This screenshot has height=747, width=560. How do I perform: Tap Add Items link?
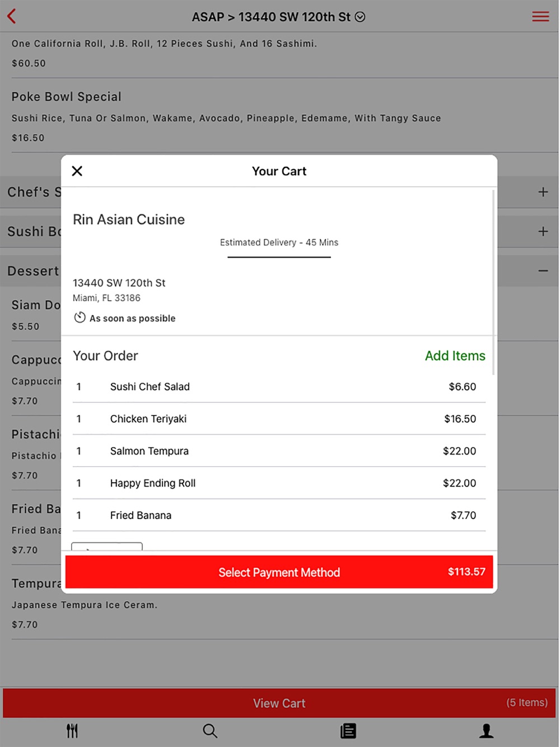(455, 356)
